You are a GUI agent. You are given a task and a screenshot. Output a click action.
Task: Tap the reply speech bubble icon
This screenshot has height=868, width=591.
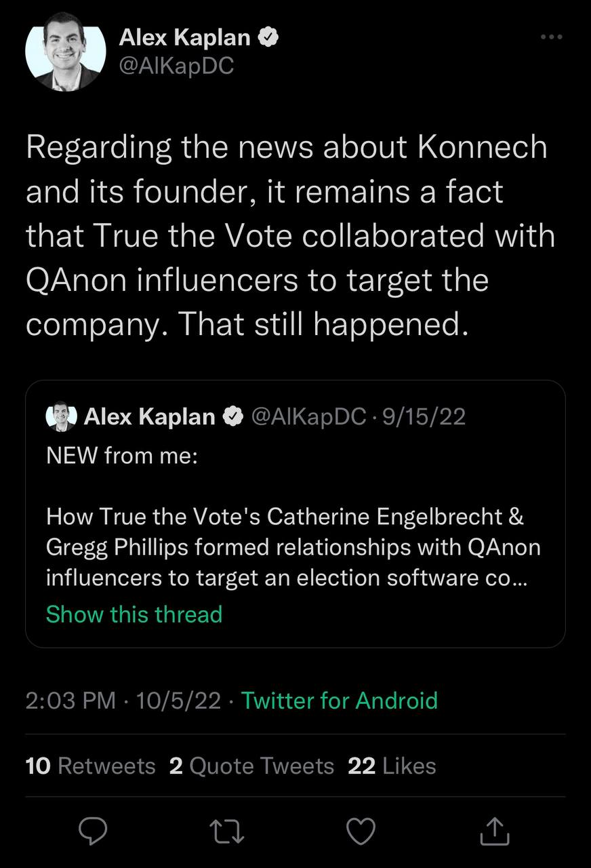tap(94, 831)
